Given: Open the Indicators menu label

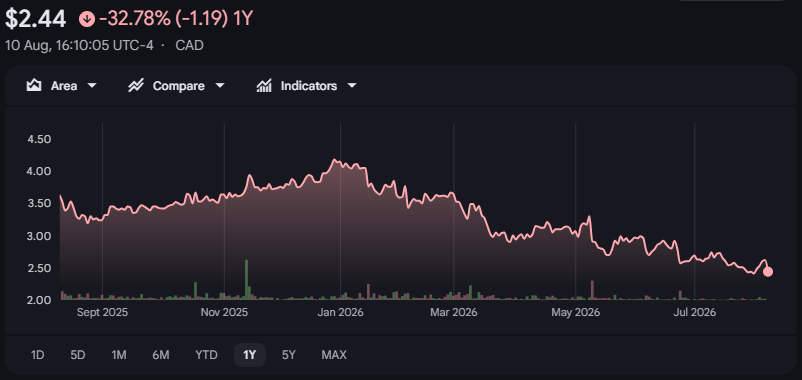Looking at the screenshot, I should tap(309, 86).
